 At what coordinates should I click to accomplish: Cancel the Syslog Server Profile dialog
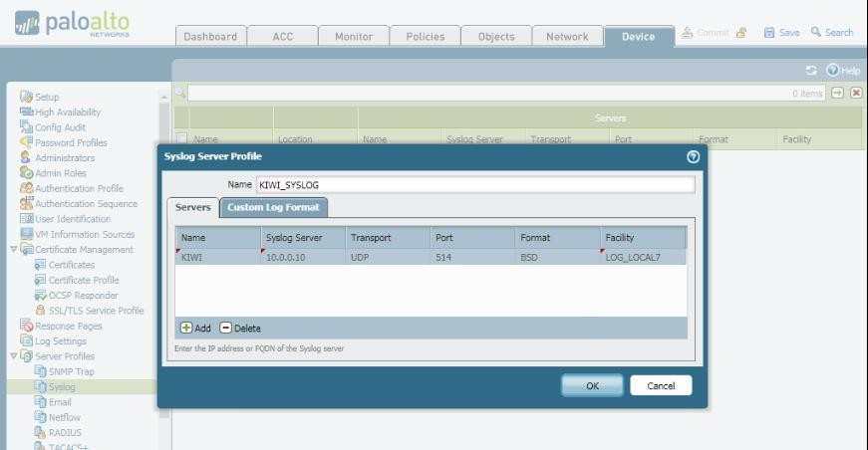pos(661,385)
